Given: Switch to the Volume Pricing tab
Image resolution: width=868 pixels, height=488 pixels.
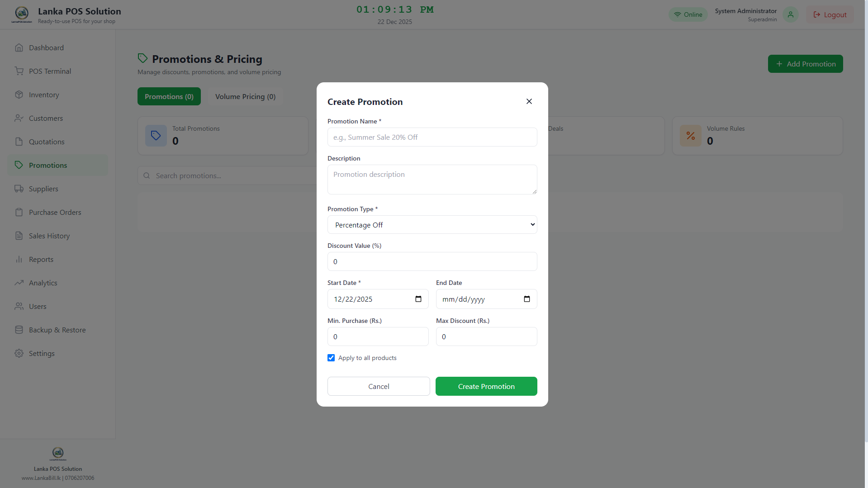Looking at the screenshot, I should coord(245,96).
